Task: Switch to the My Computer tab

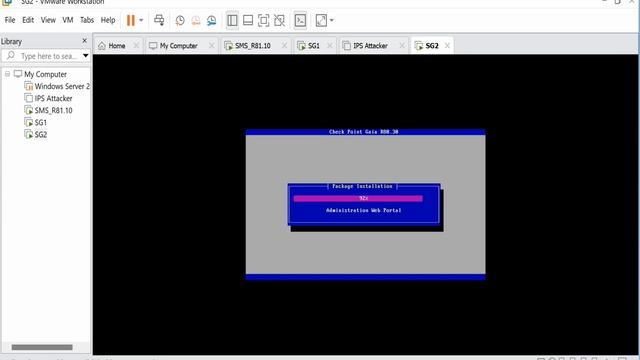Action: coord(173,46)
